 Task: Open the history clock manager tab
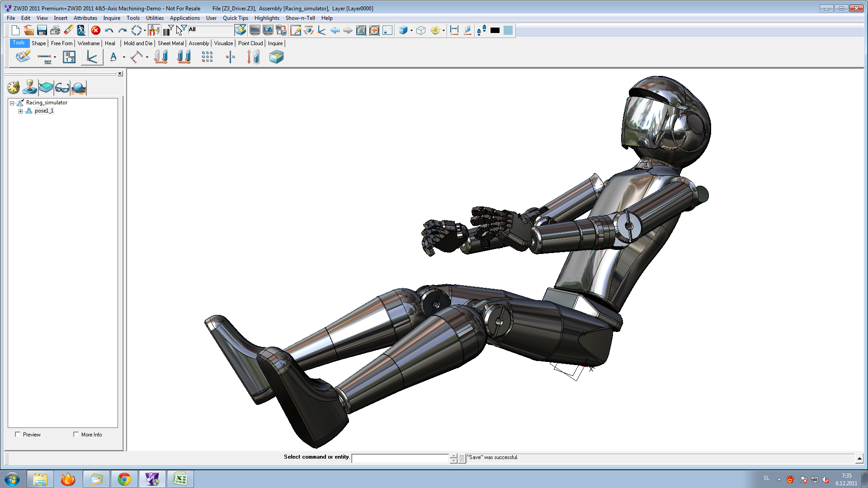tap(14, 88)
